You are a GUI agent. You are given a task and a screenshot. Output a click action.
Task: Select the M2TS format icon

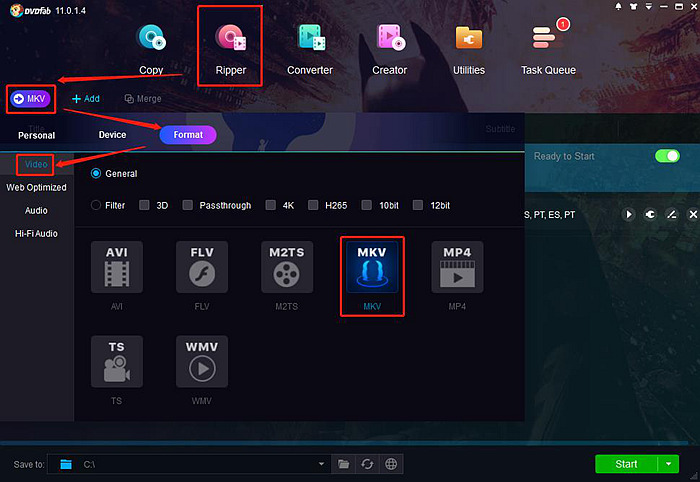tap(287, 267)
